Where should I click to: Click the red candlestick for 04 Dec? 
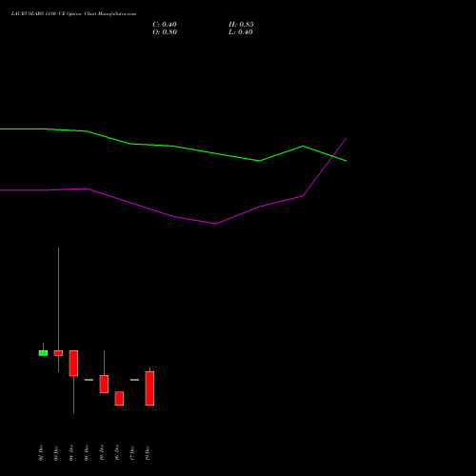click(x=73, y=364)
